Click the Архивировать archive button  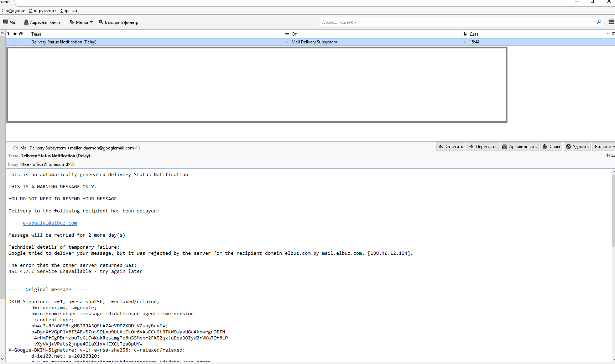point(519,147)
